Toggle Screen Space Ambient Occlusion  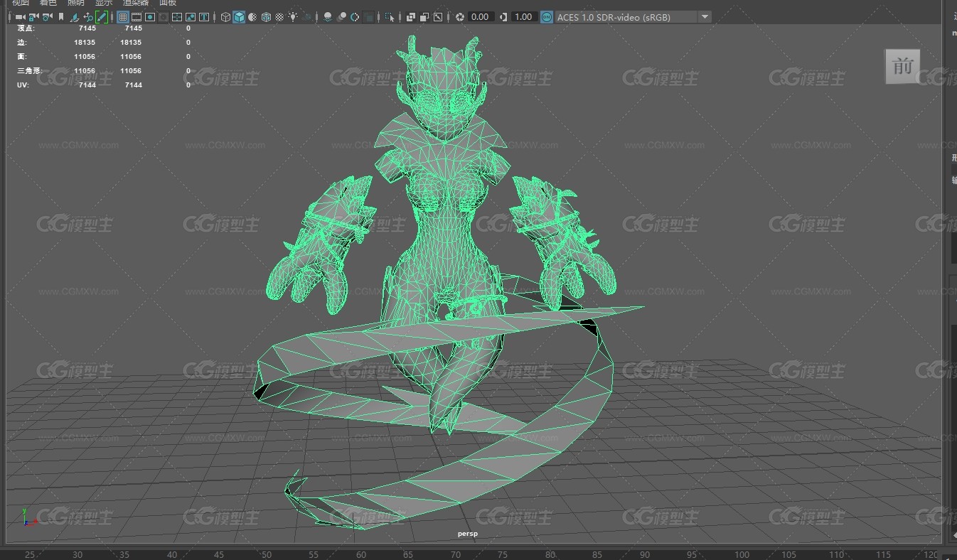click(328, 16)
